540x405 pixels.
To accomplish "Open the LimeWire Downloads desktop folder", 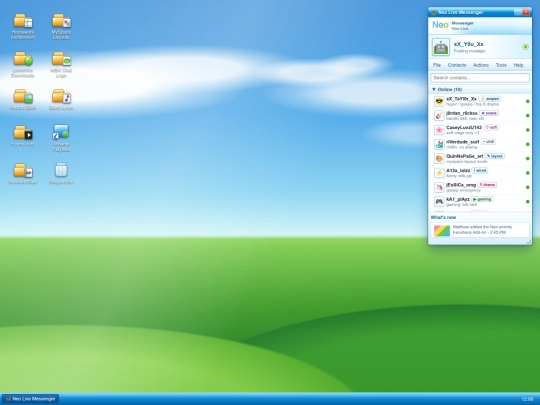I will point(23,65).
